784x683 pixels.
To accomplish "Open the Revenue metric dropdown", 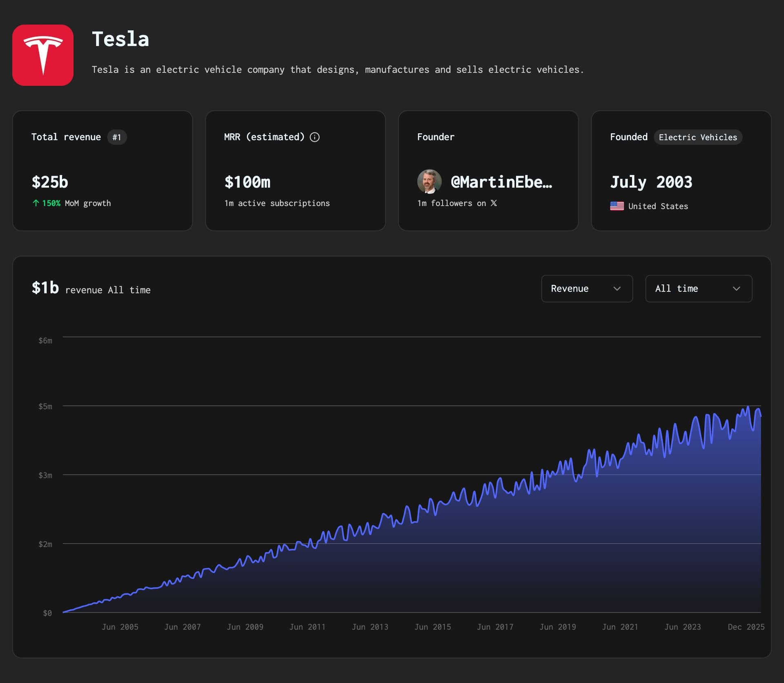I will coord(586,289).
